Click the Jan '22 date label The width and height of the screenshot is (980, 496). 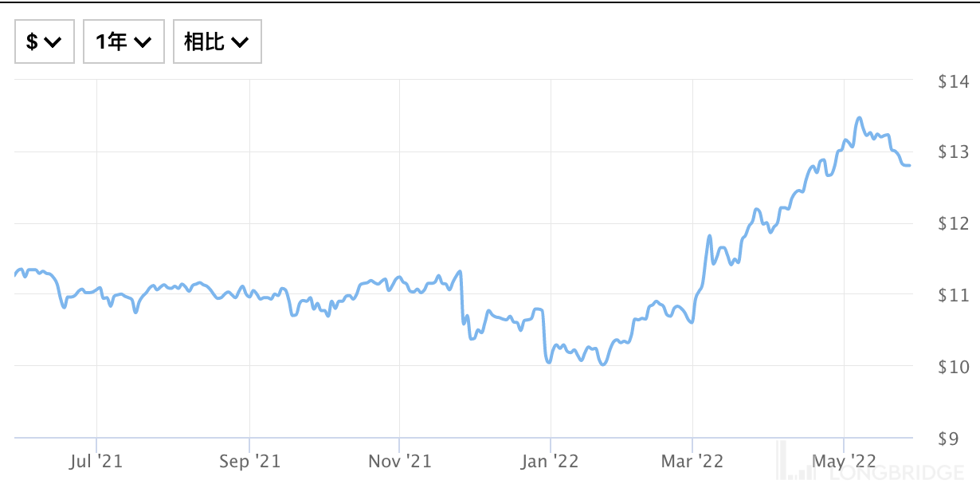click(551, 461)
